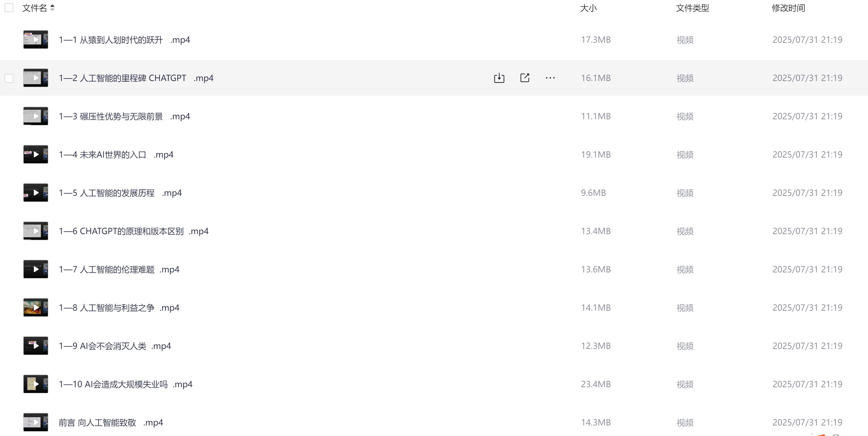Play thumbnail of 1—4 未来AI世界的入口
The width and height of the screenshot is (868, 436).
click(36, 155)
